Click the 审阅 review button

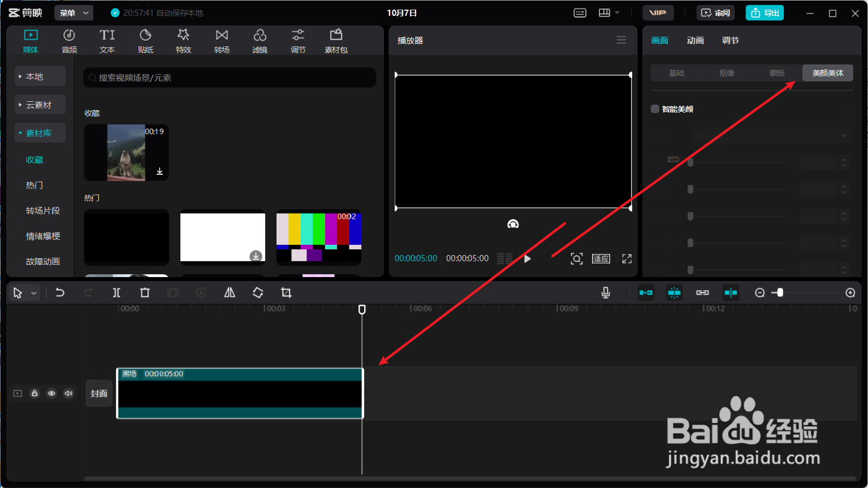tap(715, 12)
